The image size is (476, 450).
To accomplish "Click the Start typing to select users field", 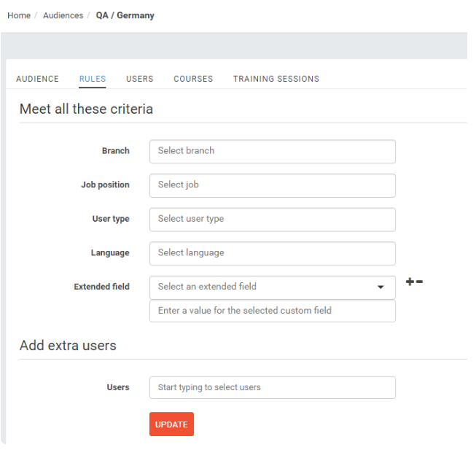I will coord(273,388).
